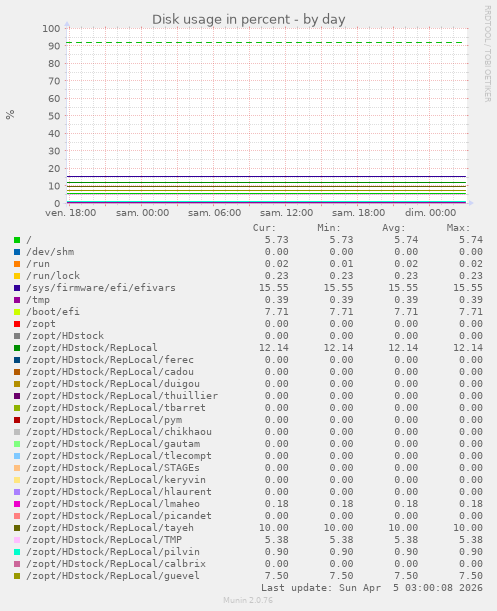Select the /zopt/HDstock/RepLocal/keryvin label

coord(116,480)
